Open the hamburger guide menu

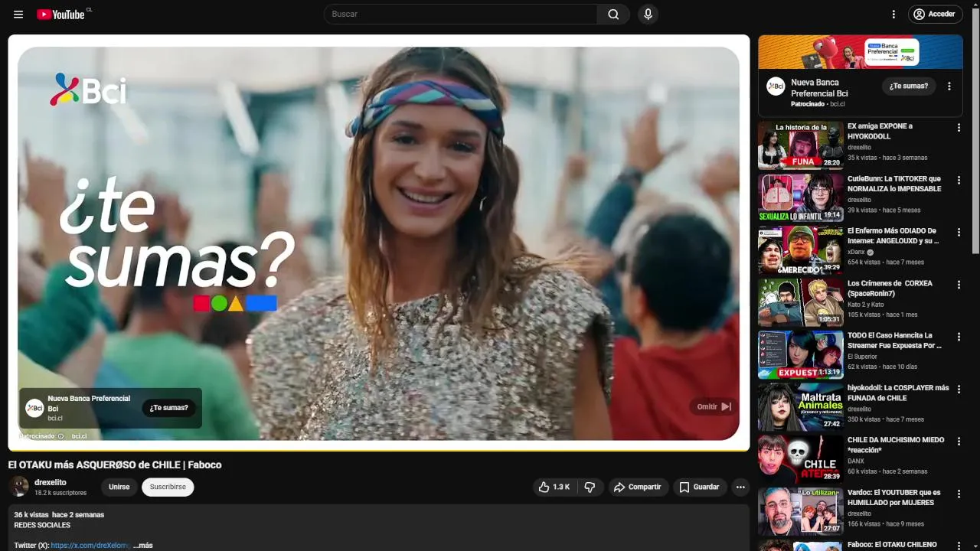[18, 14]
